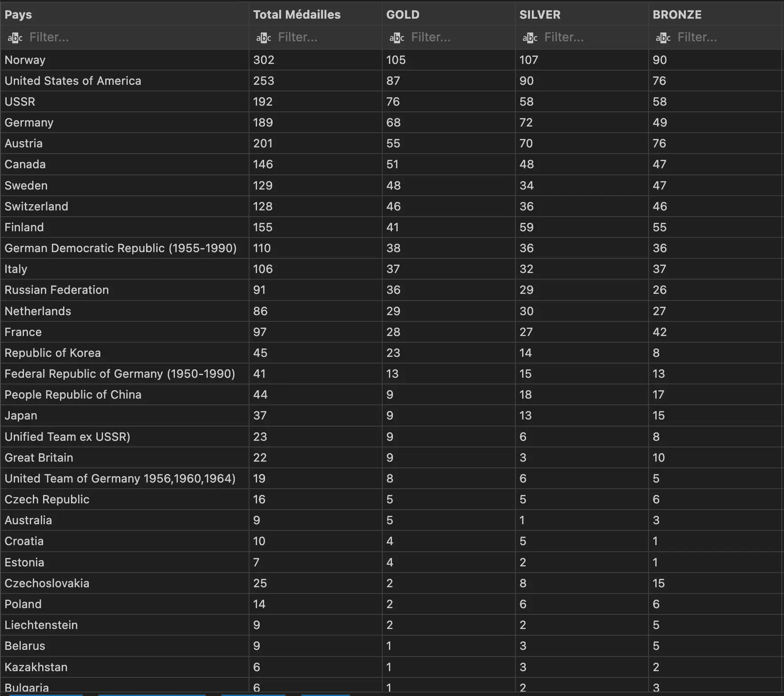Toggle the abc icon in Total Médailles filter

click(264, 38)
